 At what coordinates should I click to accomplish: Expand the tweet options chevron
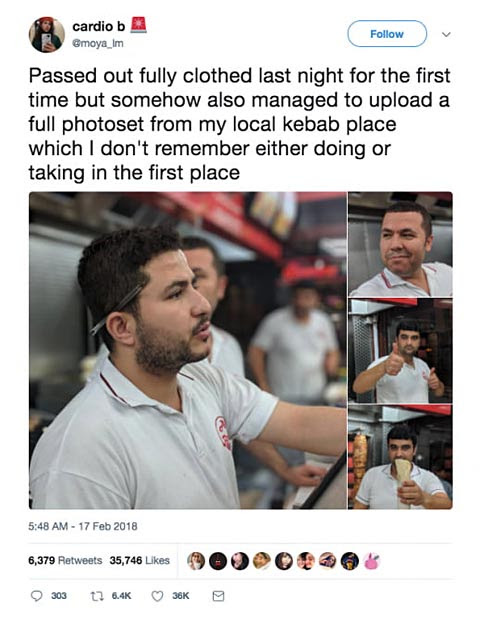coord(447,34)
